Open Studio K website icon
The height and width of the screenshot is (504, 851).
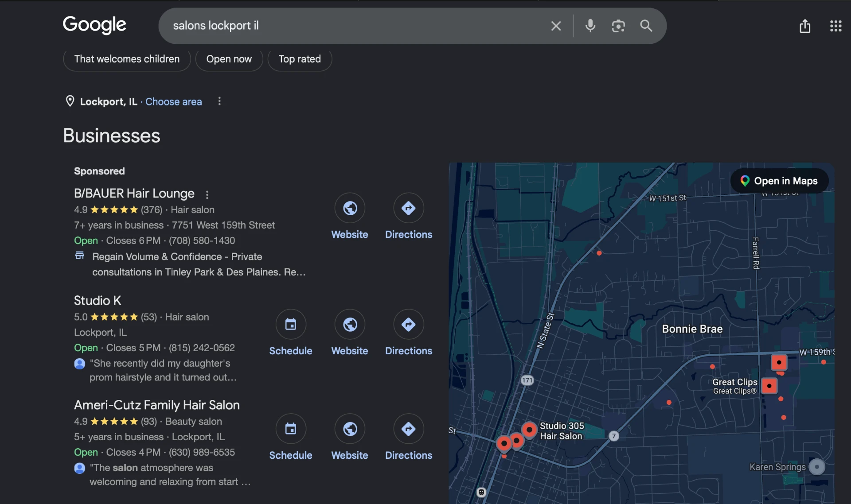350,325
